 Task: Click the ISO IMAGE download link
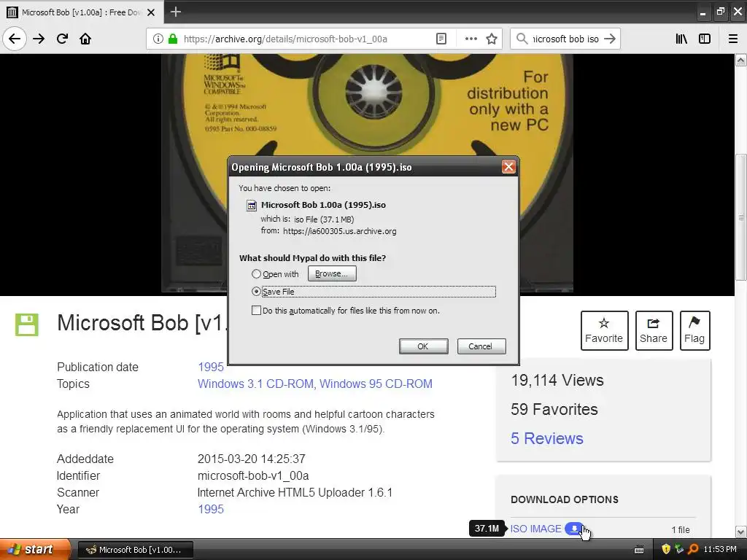pos(536,529)
